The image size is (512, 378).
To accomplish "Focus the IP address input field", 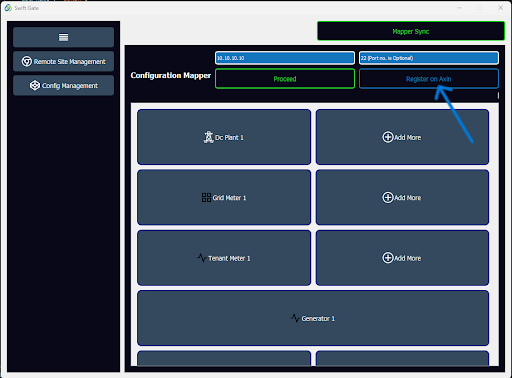I will 285,58.
